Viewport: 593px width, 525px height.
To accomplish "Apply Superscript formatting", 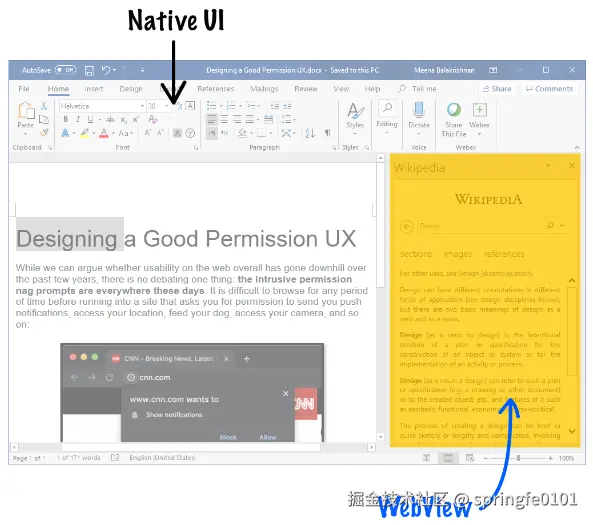I will (x=136, y=120).
